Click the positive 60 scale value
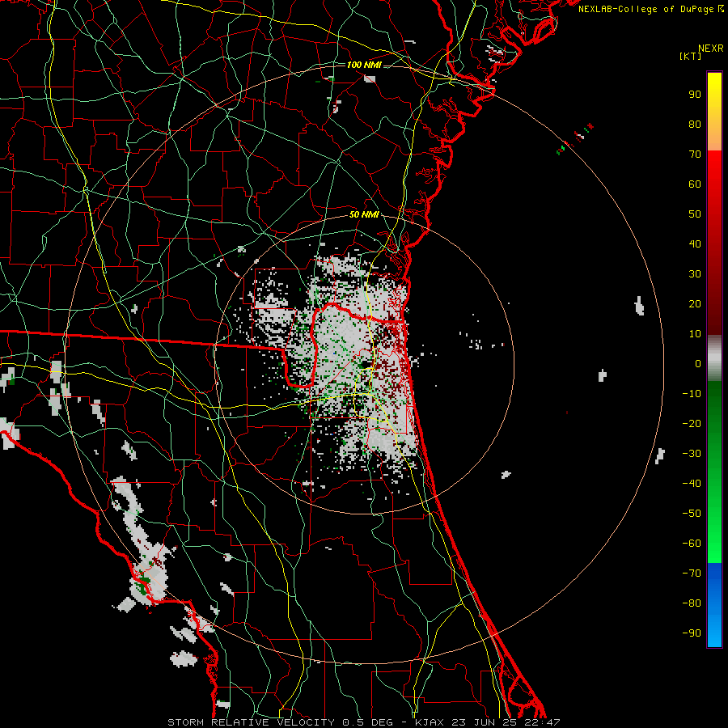This screenshot has width=728, height=728. [695, 184]
